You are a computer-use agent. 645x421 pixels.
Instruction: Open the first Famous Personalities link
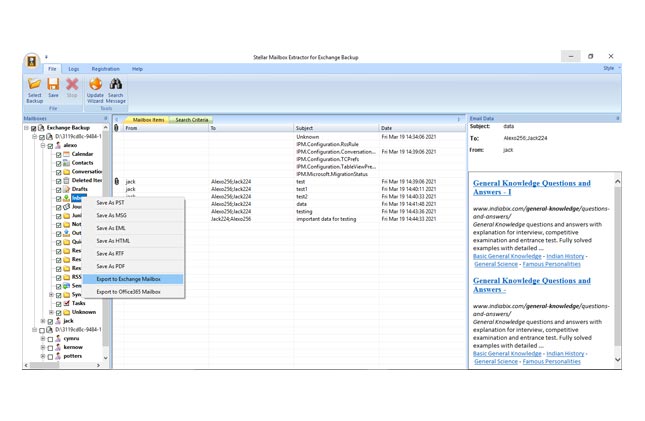tap(551, 264)
